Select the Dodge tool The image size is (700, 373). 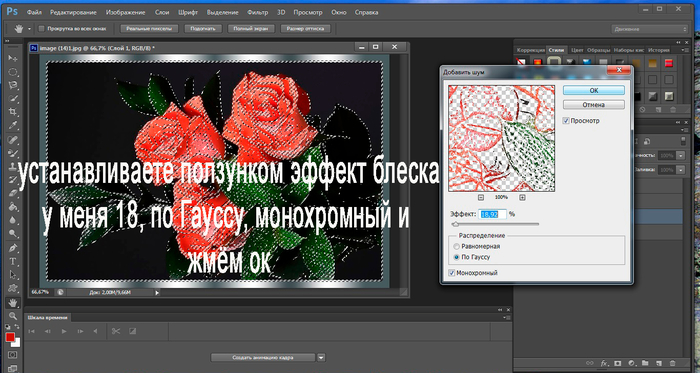point(13,233)
